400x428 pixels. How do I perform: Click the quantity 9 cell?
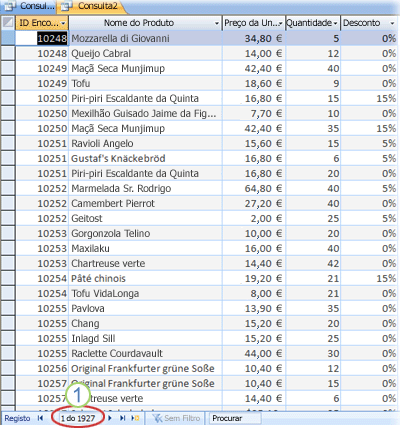tap(313, 83)
